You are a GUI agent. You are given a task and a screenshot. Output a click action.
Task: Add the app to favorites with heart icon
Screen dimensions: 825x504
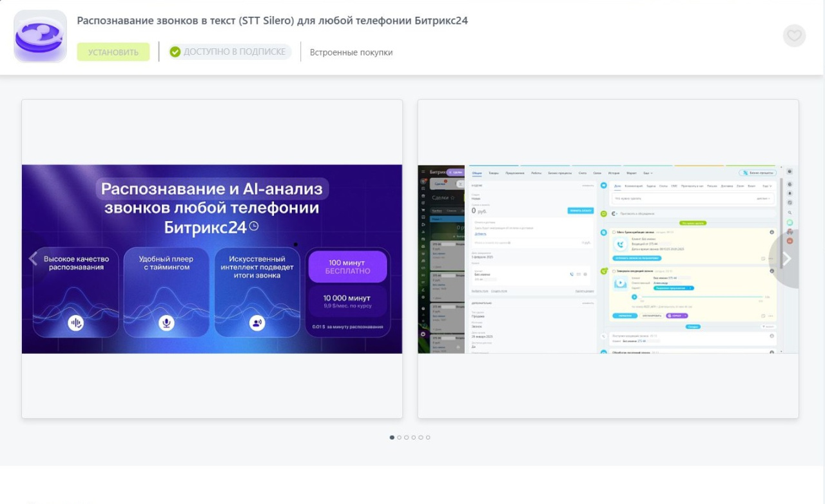coord(794,35)
